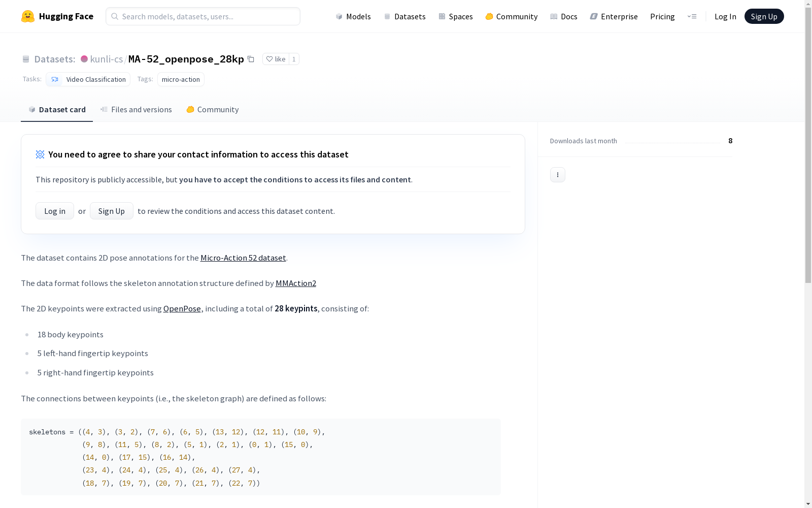Switch to the dataset Community tab

click(212, 110)
